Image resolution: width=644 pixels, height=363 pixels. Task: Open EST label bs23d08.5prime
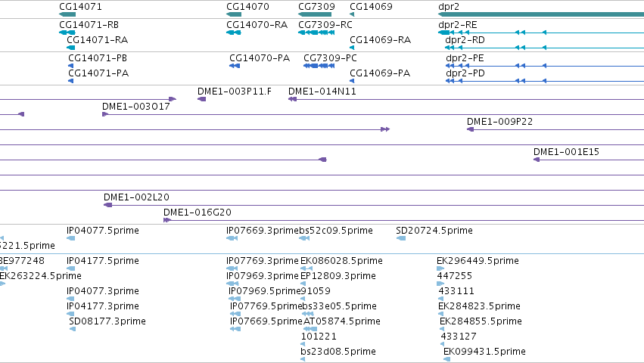tap(338, 352)
